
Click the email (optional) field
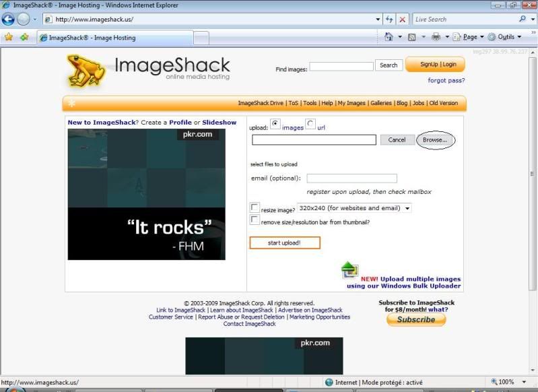351,178
